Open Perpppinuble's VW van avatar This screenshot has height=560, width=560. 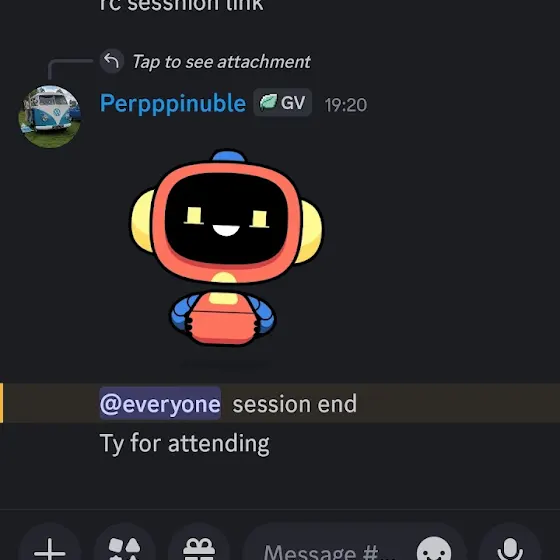coord(50,116)
